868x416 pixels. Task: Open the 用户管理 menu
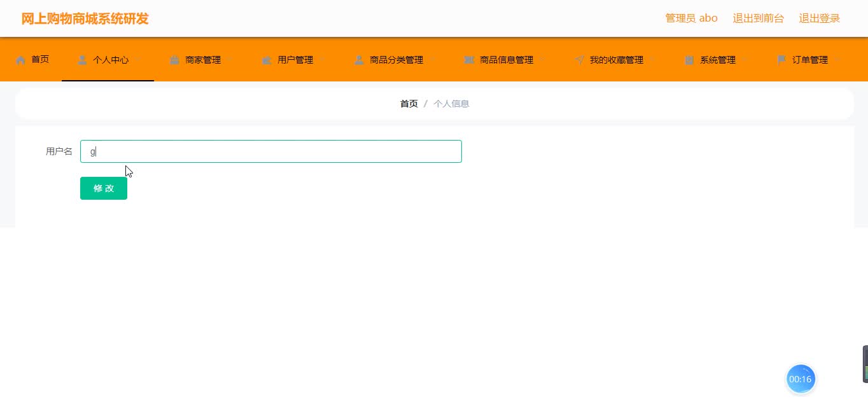[x=292, y=60]
